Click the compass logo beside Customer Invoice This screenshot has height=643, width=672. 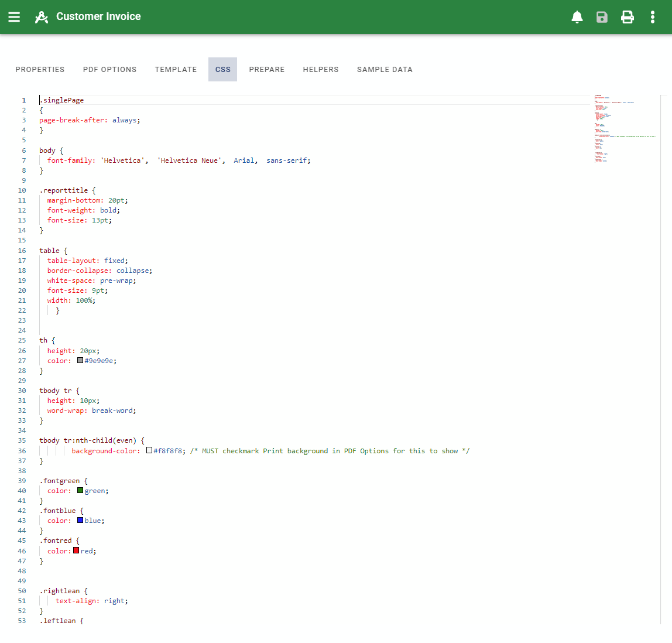coord(42,17)
